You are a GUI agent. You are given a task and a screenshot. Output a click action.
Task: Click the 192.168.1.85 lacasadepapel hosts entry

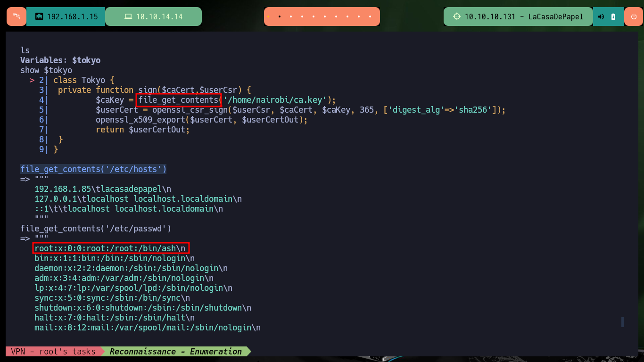103,189
